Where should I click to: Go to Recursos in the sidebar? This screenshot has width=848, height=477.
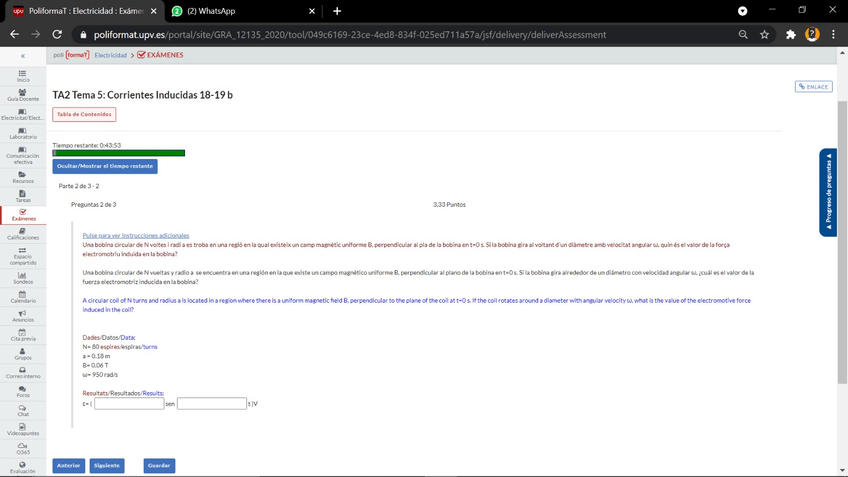(x=22, y=177)
